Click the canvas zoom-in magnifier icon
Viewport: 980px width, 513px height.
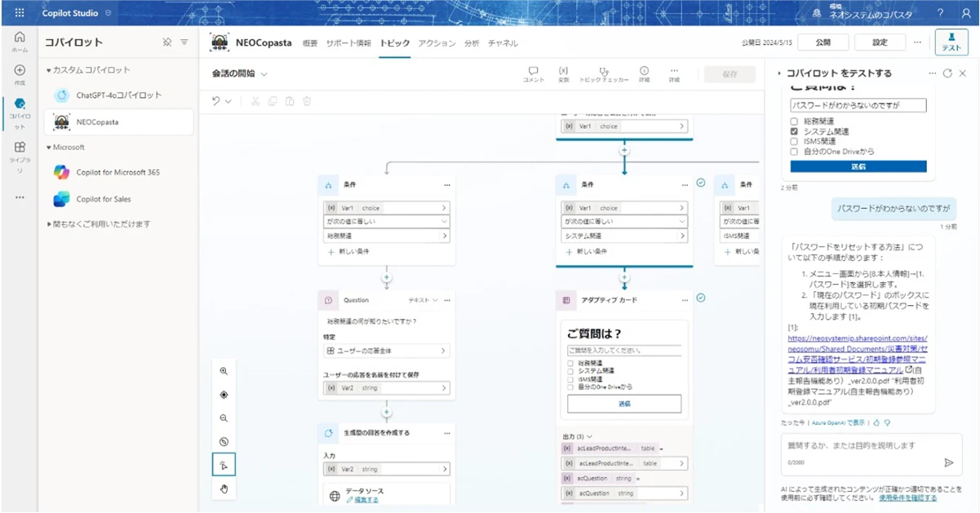pyautogui.click(x=224, y=370)
